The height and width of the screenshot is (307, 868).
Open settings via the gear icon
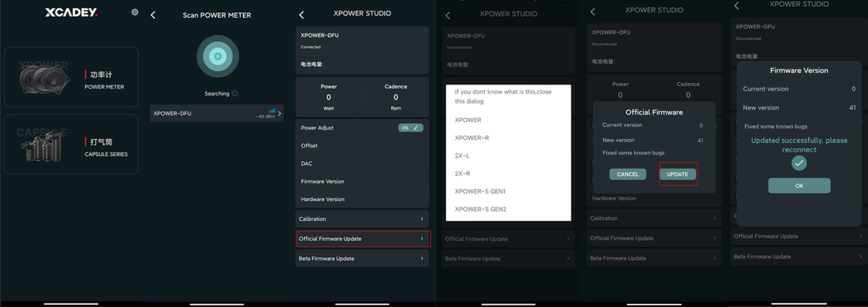[x=135, y=12]
